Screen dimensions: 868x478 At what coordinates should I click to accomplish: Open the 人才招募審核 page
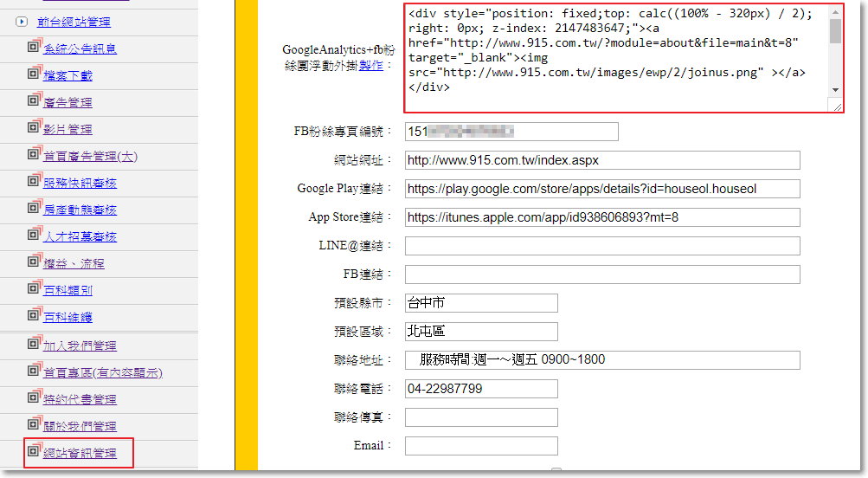[x=80, y=236]
